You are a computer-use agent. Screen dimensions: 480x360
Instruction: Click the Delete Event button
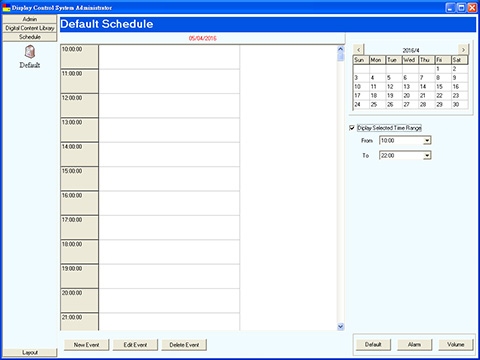pos(184,345)
